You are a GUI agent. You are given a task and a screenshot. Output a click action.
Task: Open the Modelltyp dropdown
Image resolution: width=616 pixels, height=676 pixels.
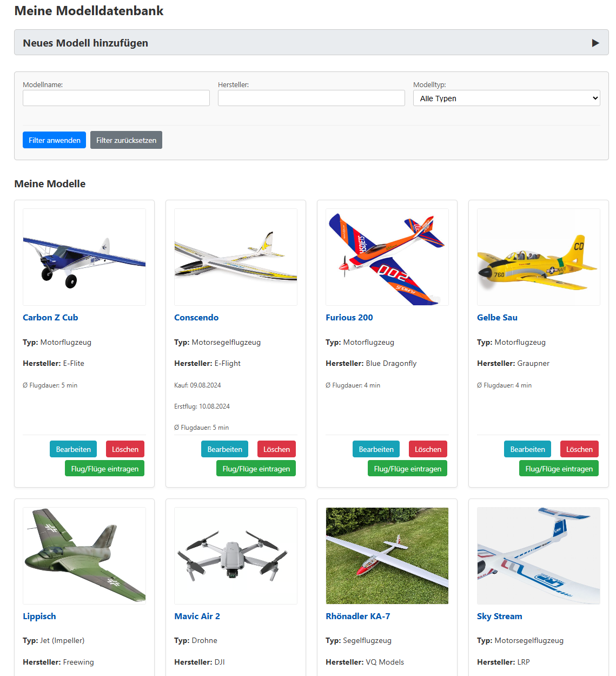506,98
